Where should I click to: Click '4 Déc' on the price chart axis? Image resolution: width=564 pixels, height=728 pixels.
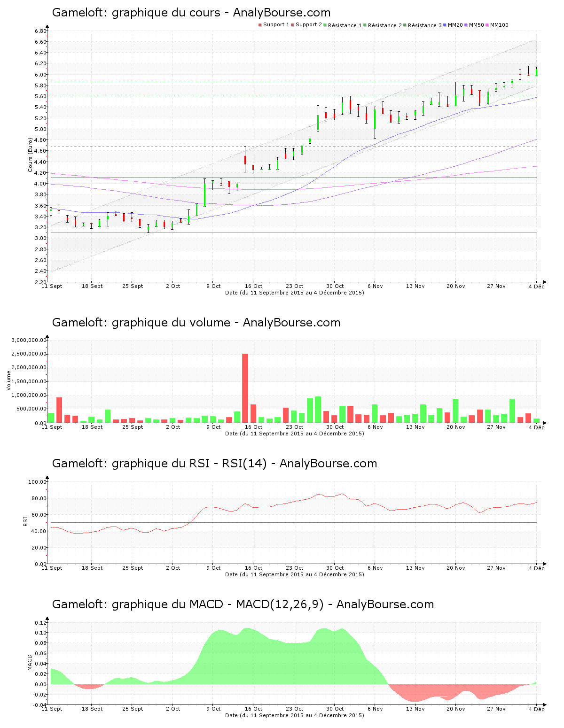536,286
